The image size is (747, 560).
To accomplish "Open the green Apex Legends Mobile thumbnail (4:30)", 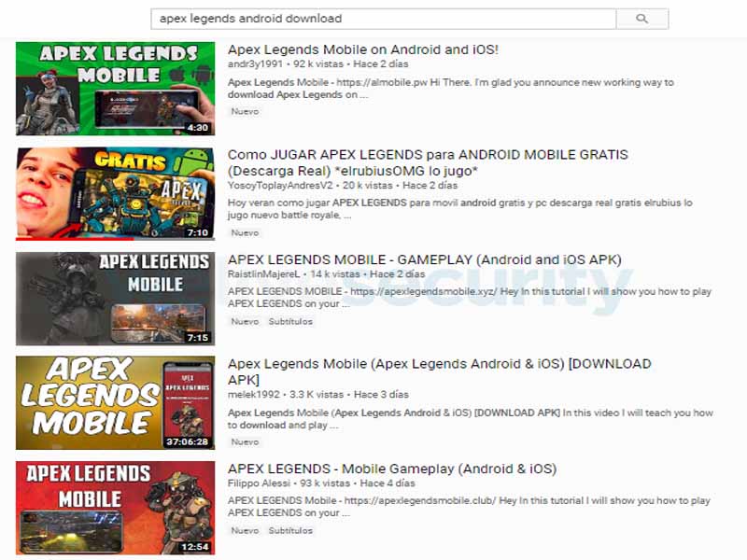I will pos(115,89).
